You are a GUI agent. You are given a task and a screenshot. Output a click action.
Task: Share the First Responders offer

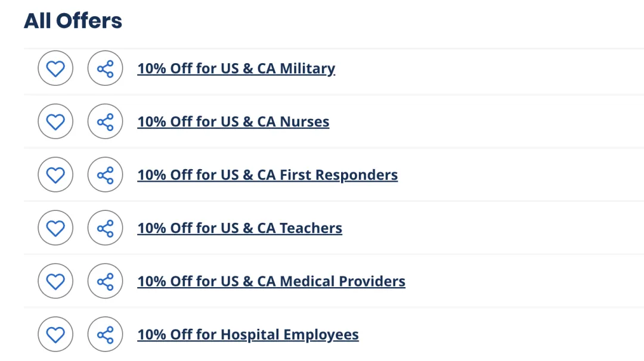point(105,175)
